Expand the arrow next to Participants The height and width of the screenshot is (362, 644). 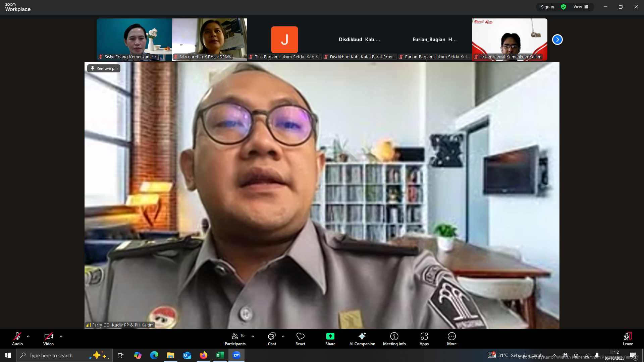click(x=253, y=336)
